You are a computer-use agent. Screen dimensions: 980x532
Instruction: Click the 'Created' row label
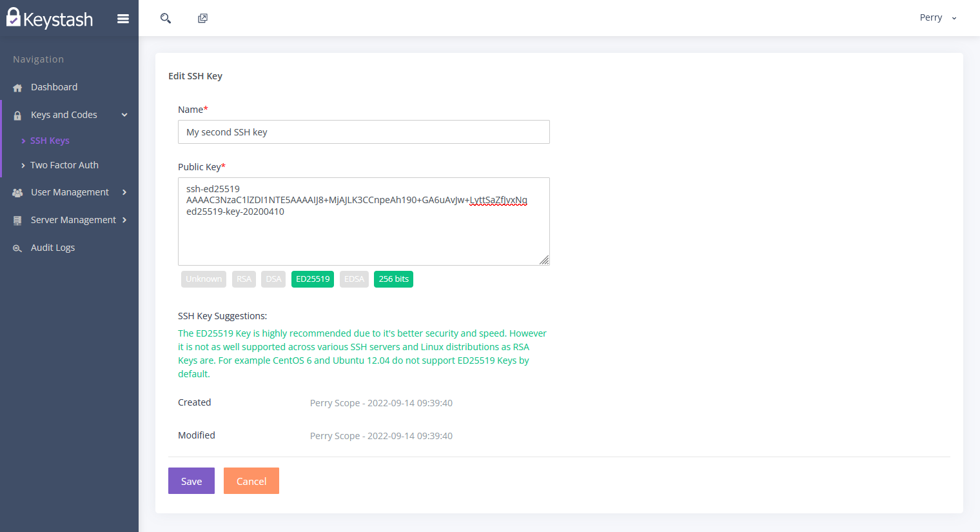tap(195, 402)
